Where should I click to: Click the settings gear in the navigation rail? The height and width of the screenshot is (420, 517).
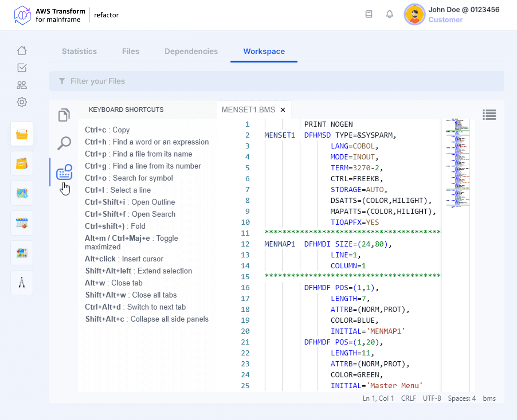point(22,102)
